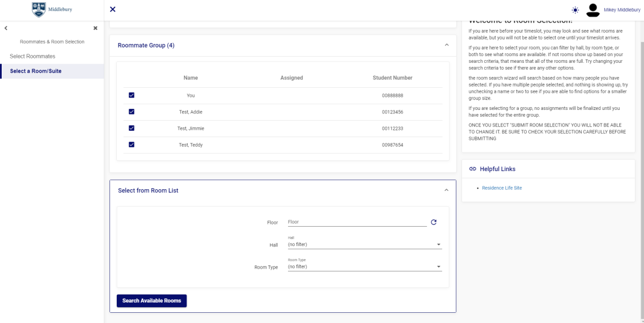644x323 pixels.
Task: Open the Room Type dropdown
Action: tap(364, 266)
